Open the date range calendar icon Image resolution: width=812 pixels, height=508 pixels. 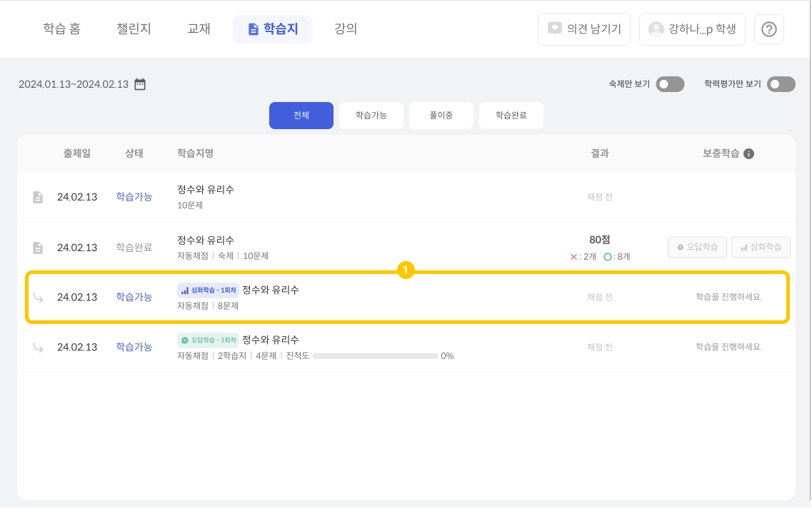140,84
